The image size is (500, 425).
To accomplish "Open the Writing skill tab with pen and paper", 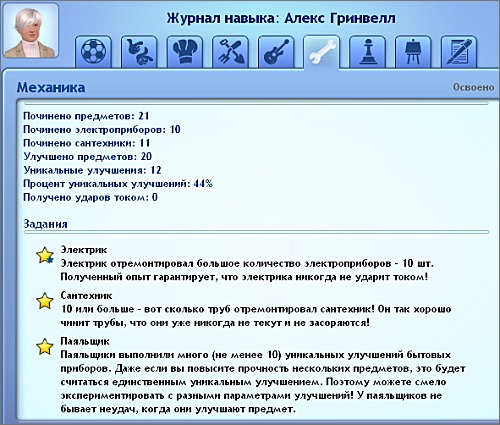I will pos(459,52).
